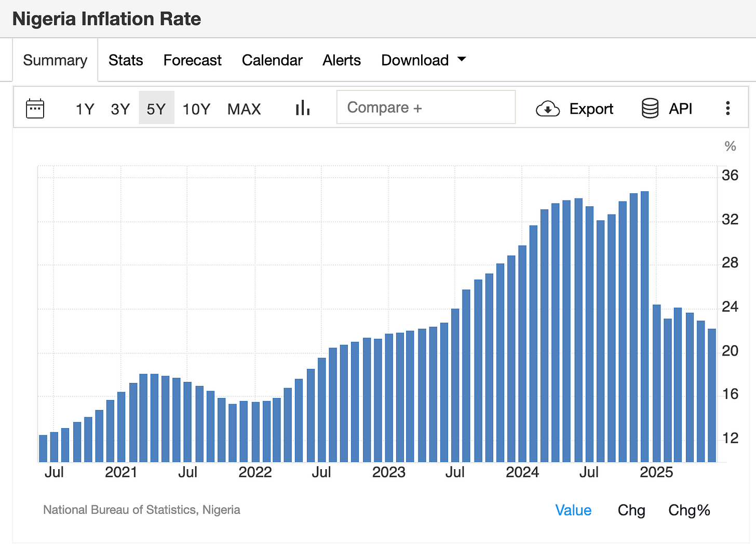
Task: Set chart range to 1Y
Action: pos(85,109)
